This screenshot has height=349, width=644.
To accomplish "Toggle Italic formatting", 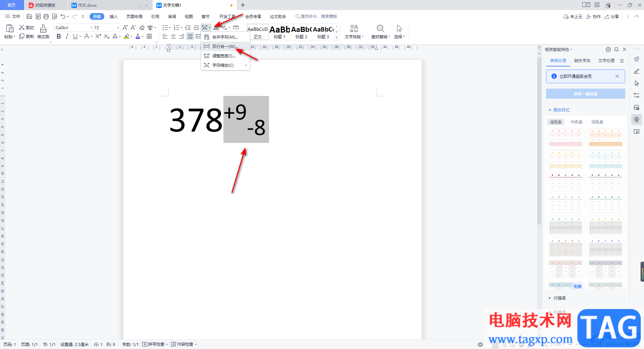I will (67, 36).
